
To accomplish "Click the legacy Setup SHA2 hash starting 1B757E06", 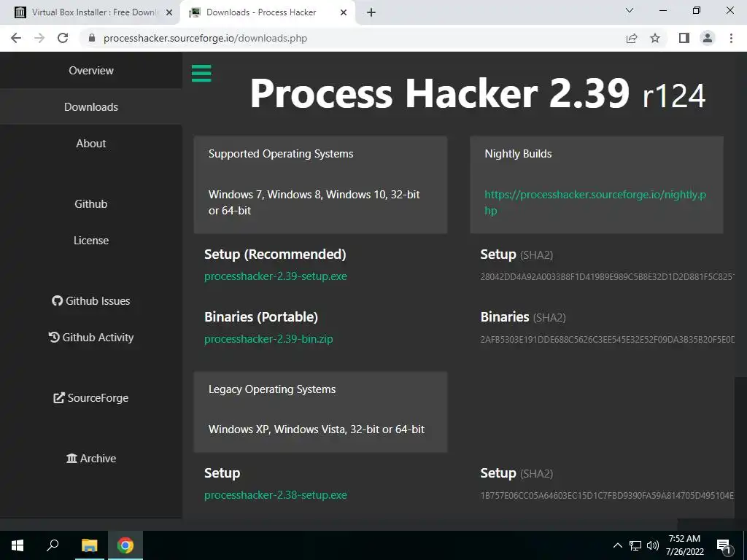I will (x=607, y=496).
